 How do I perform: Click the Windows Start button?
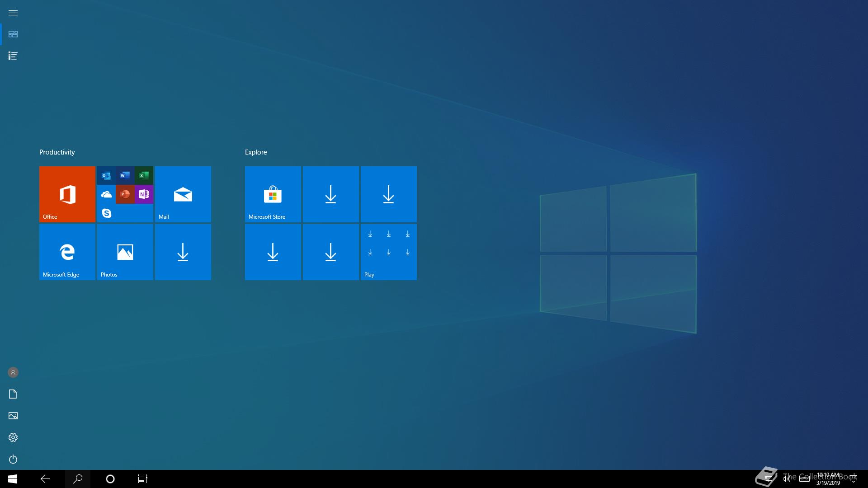pos(13,479)
